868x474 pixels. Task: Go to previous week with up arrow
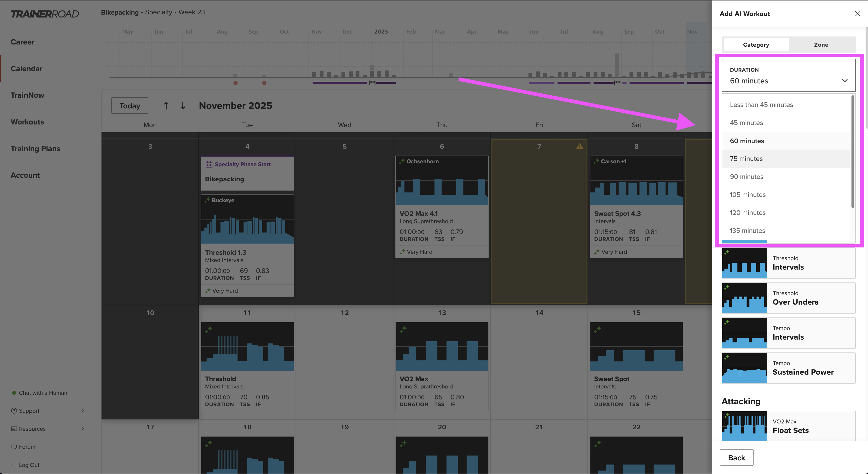(x=166, y=105)
